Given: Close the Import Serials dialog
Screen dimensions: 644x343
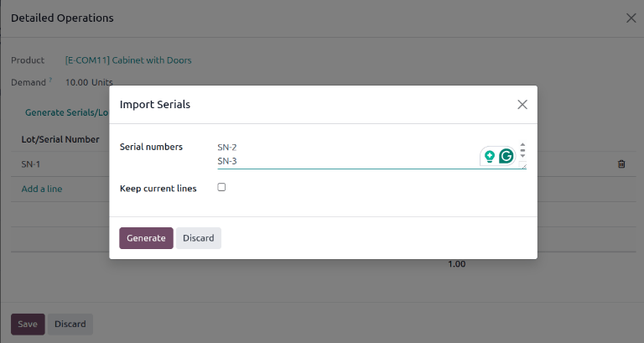Looking at the screenshot, I should click(522, 105).
